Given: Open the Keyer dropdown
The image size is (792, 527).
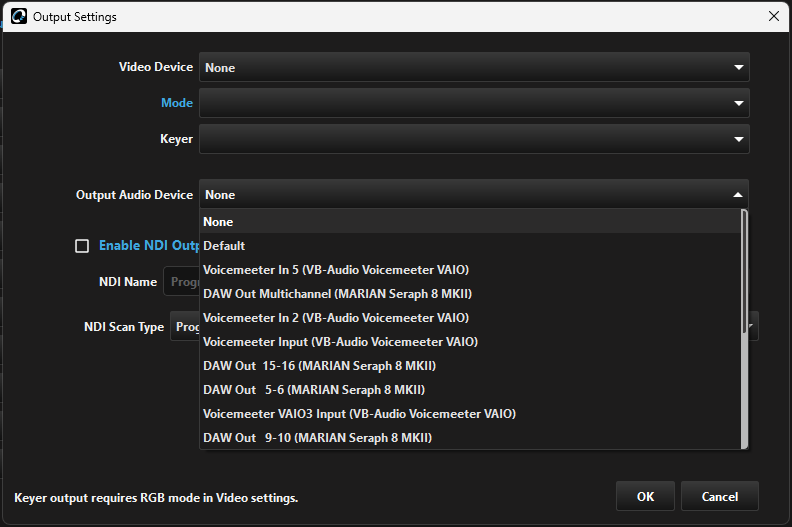Looking at the screenshot, I should (474, 139).
